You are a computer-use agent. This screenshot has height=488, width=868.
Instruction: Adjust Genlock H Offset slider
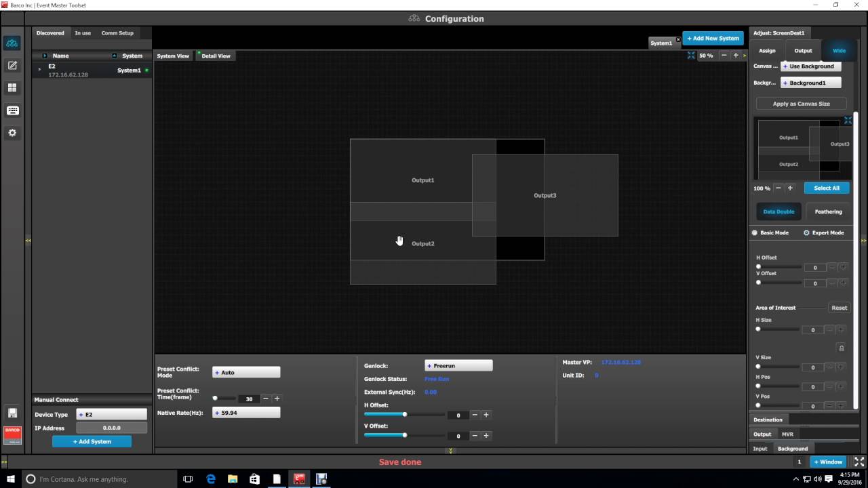point(404,414)
